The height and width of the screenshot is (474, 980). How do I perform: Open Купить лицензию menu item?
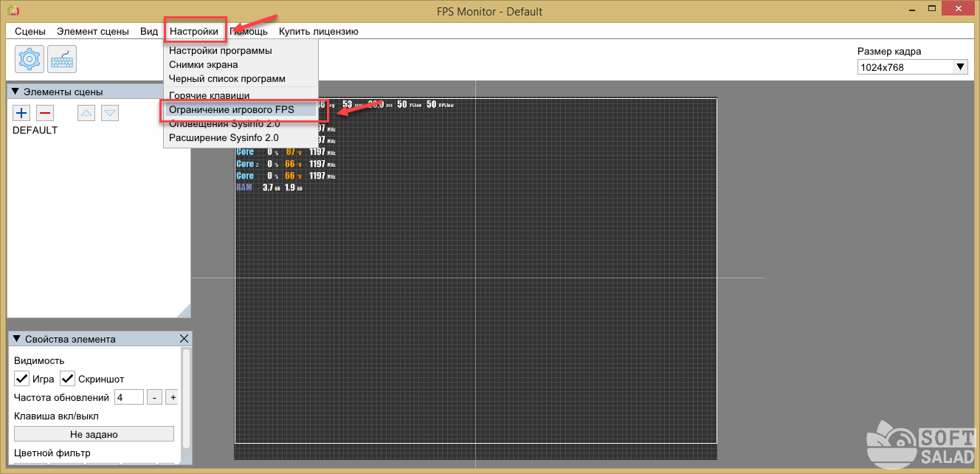(318, 31)
